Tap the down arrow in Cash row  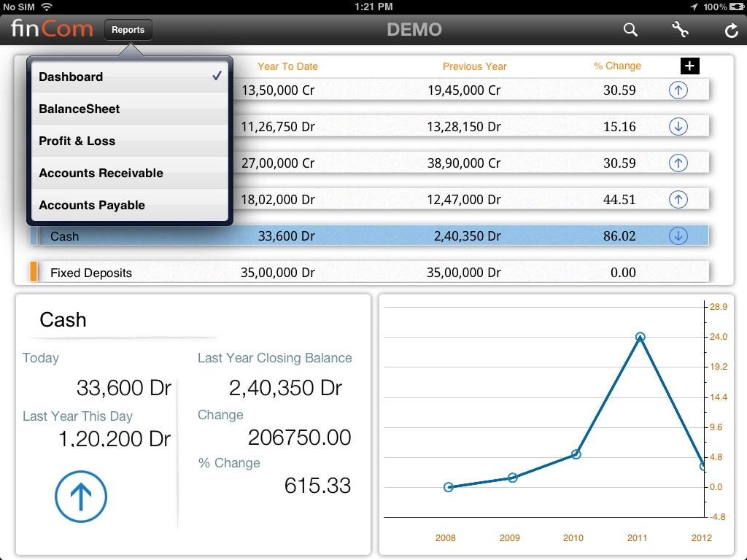tap(678, 236)
